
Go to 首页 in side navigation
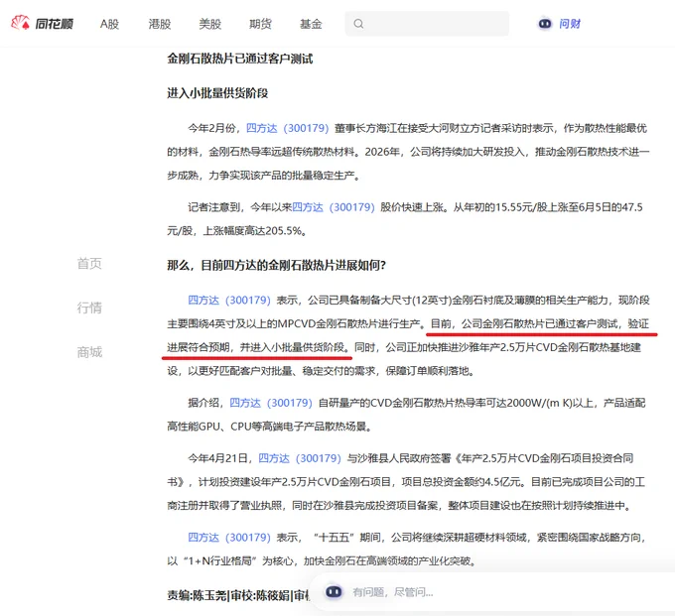(89, 263)
